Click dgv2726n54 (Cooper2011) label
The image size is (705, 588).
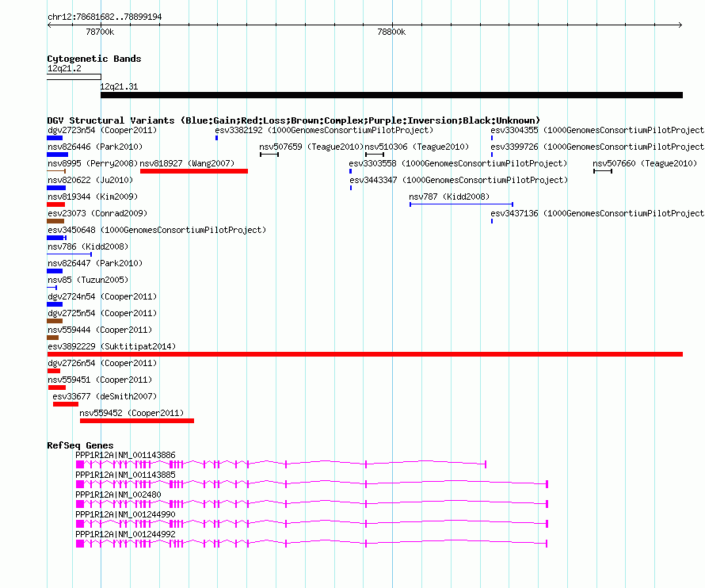tap(102, 363)
